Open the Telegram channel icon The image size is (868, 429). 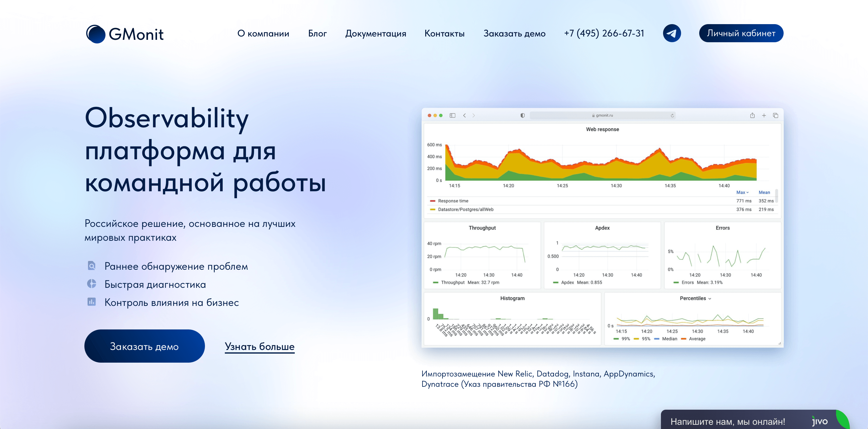[672, 33]
